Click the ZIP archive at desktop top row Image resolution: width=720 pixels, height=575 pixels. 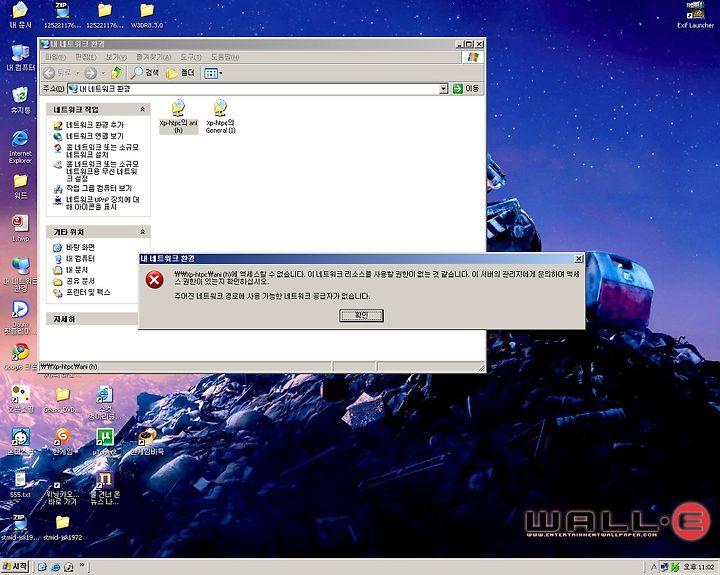tap(62, 15)
